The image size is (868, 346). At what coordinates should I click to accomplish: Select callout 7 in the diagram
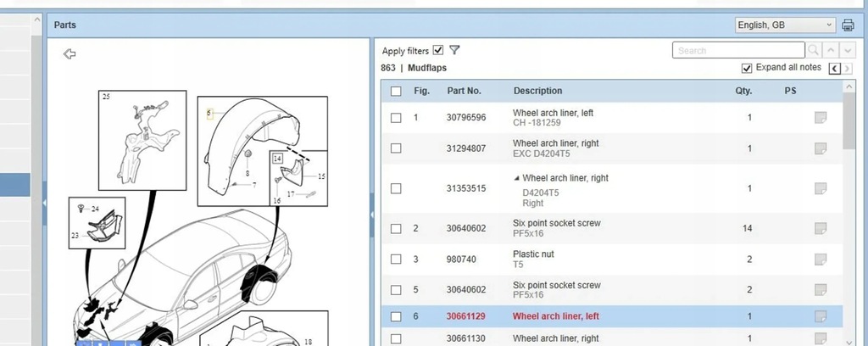tap(254, 185)
